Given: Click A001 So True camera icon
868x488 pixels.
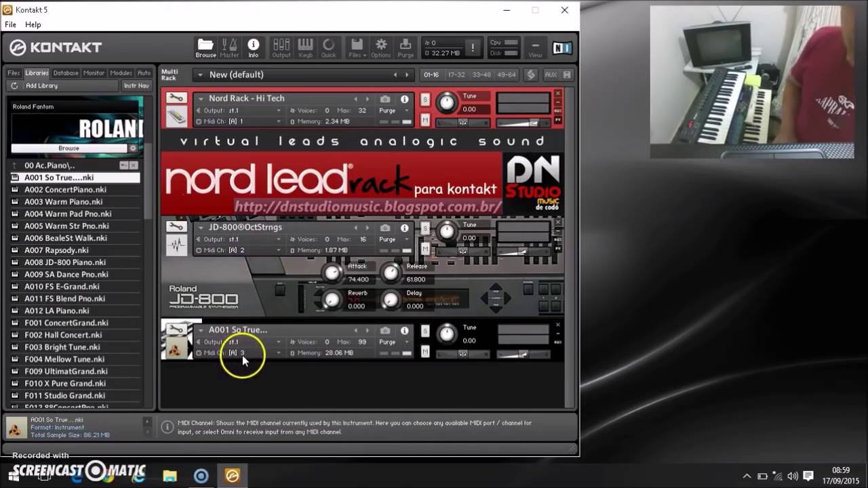Looking at the screenshot, I should pyautogui.click(x=385, y=330).
